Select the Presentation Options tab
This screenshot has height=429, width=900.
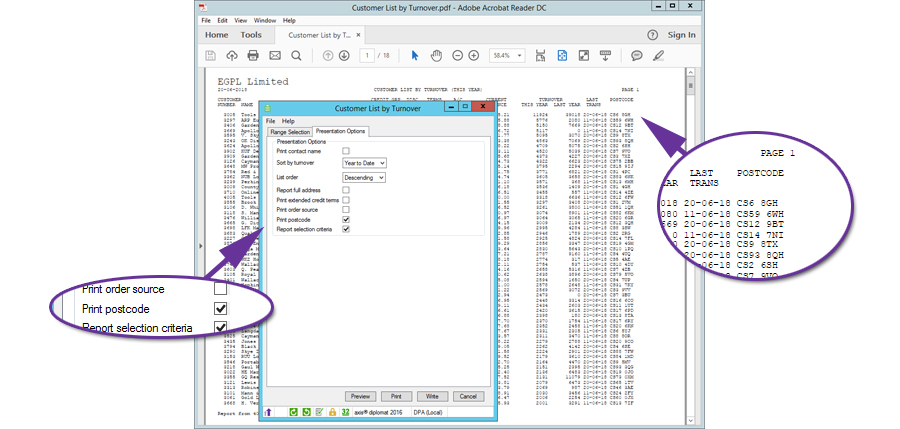tap(340, 132)
